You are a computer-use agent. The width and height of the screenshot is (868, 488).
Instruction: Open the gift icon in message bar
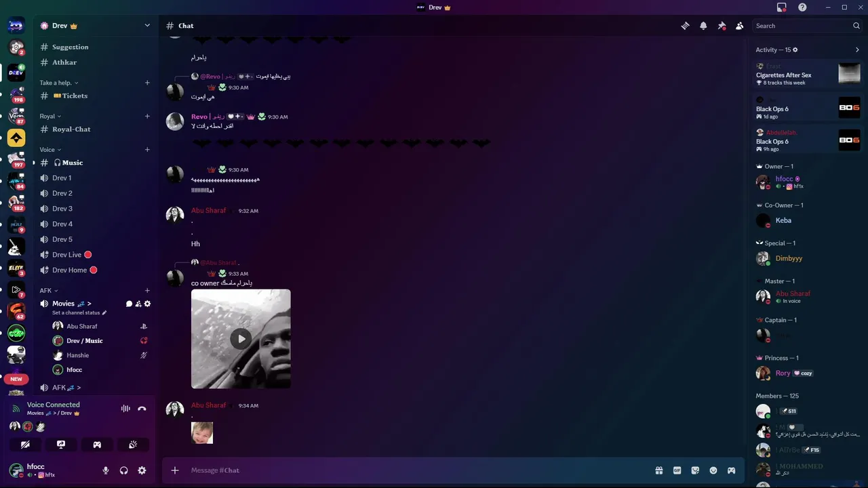click(x=658, y=470)
